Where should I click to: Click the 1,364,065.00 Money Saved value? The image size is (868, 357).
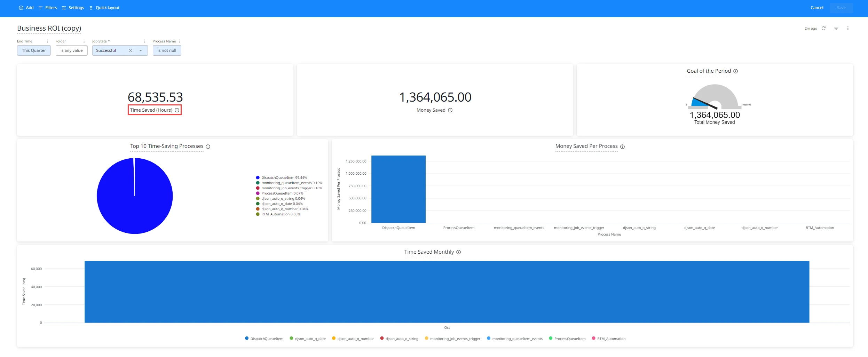pos(435,97)
